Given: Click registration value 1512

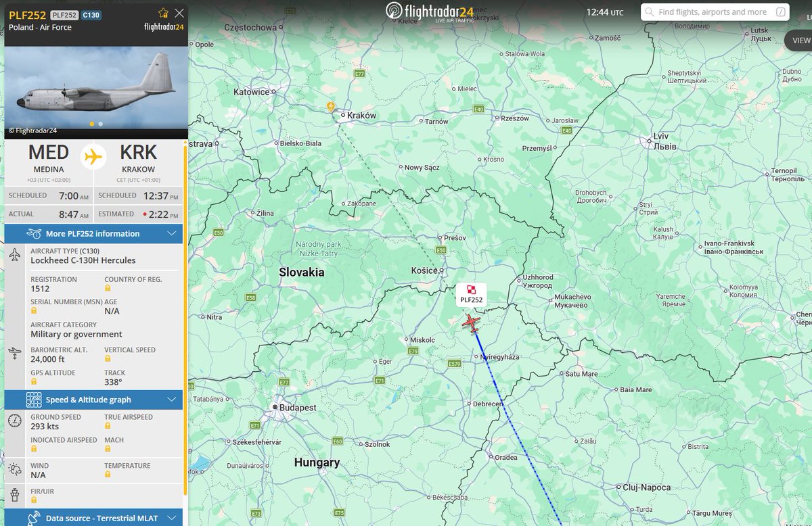Looking at the screenshot, I should (40, 289).
